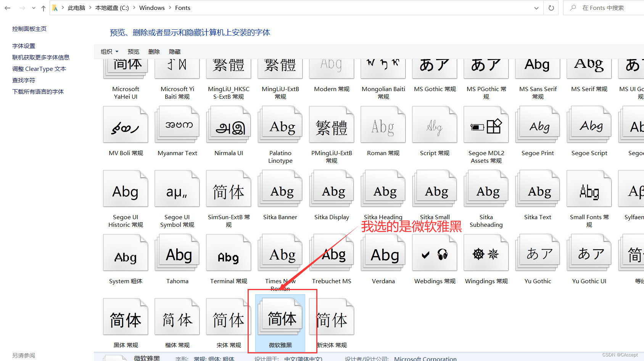Click the 隐藏 toolbar button
The image size is (644, 361).
tap(175, 51)
